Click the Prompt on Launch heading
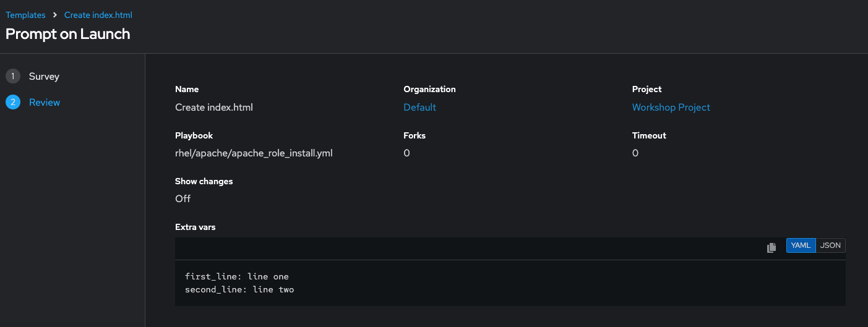Screen dimensions: 868x327 [68, 34]
